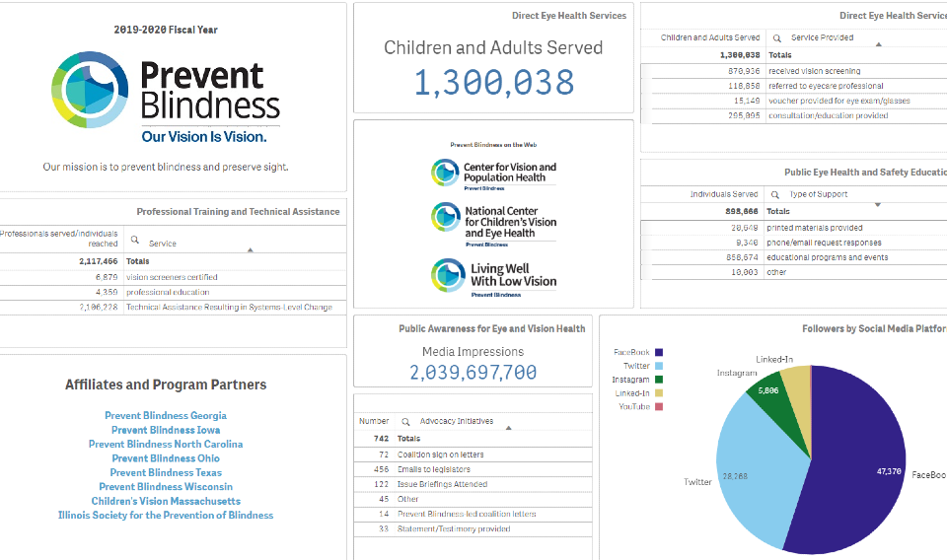Click Linked-In legend color swatch
Screen dimensions: 947x560
(659, 393)
